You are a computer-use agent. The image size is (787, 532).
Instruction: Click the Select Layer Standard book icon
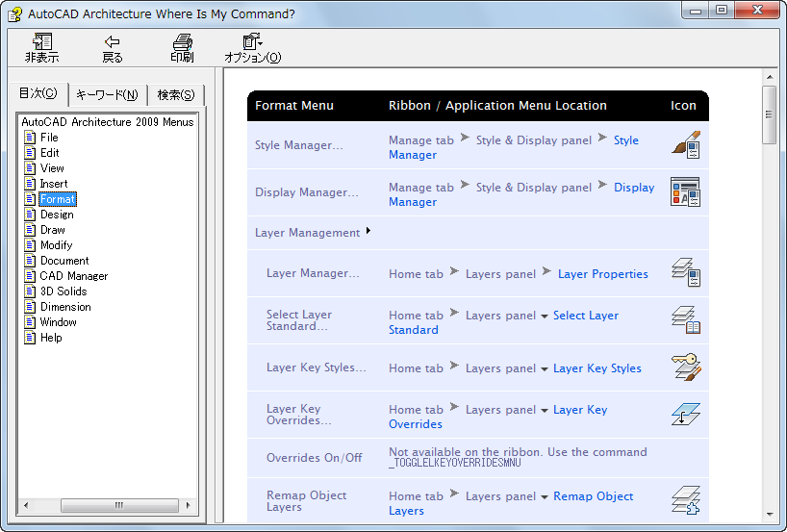[686, 319]
